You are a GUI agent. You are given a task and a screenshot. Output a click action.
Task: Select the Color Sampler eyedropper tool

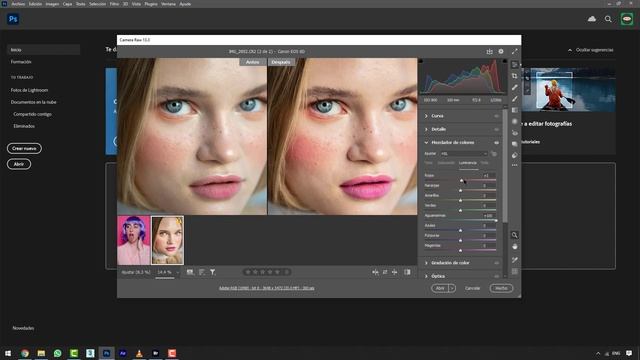(515, 260)
